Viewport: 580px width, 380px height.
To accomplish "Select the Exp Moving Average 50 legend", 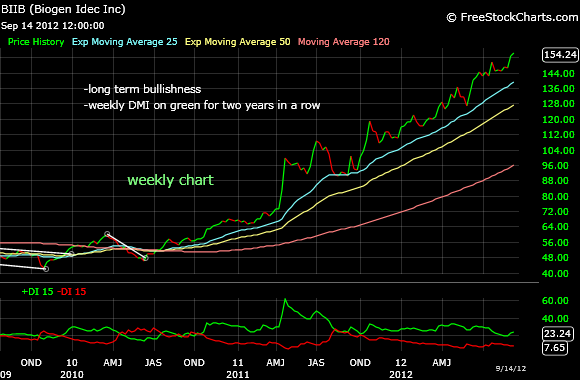I will tap(237, 42).
